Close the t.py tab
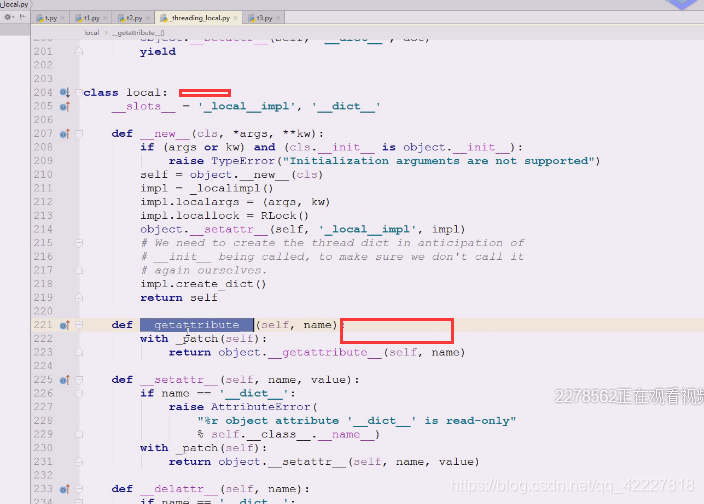The width and height of the screenshot is (704, 504). click(x=62, y=18)
